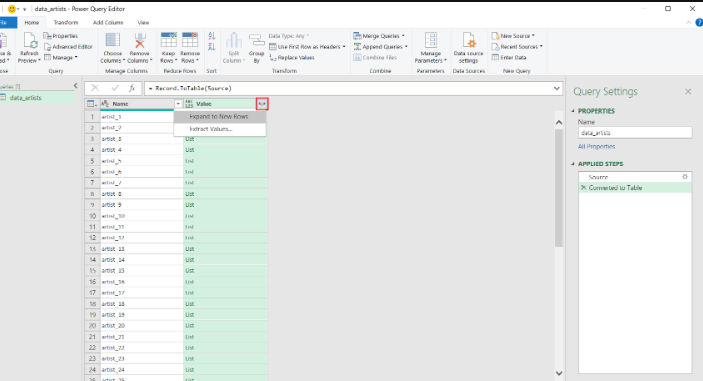
Task: Click the fx formula icon
Action: pos(132,88)
